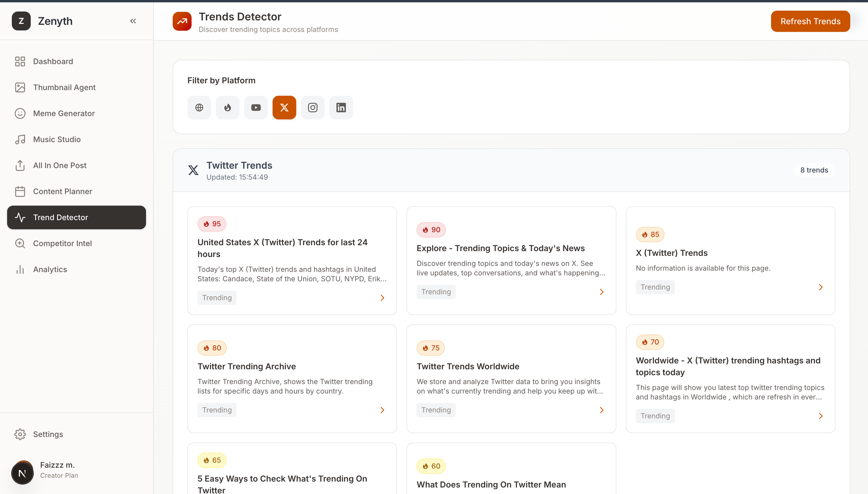Image resolution: width=868 pixels, height=494 pixels.
Task: Open Content Planner
Action: pos(76,191)
